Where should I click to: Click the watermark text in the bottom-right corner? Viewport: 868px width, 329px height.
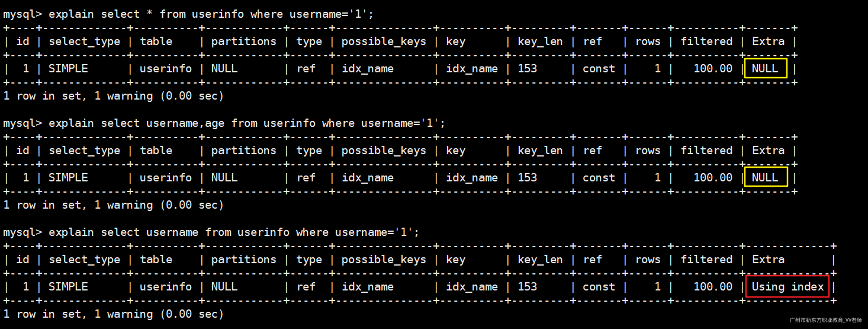tap(827, 320)
